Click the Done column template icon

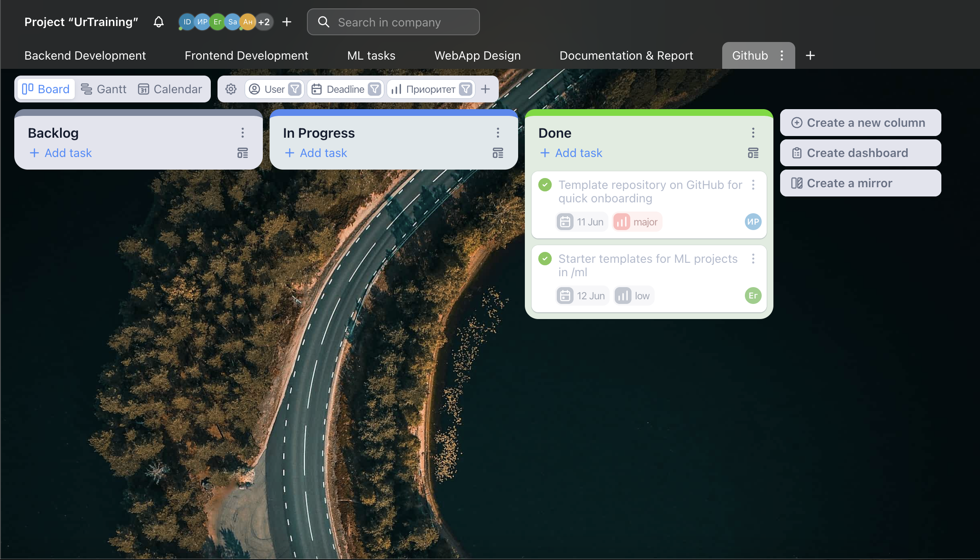click(753, 153)
